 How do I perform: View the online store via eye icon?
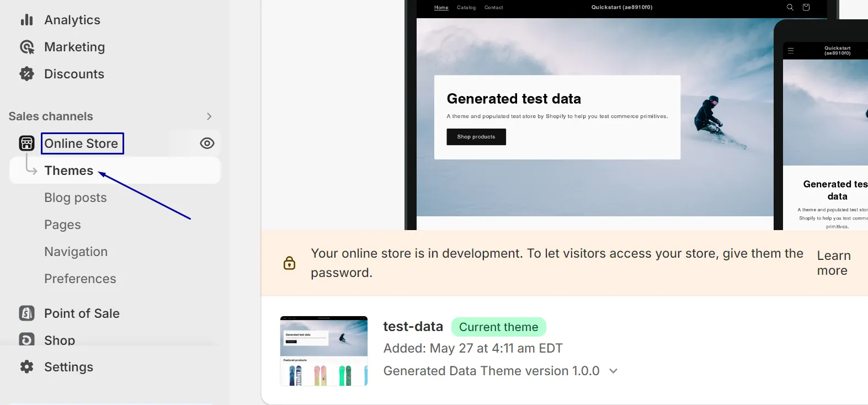click(207, 143)
